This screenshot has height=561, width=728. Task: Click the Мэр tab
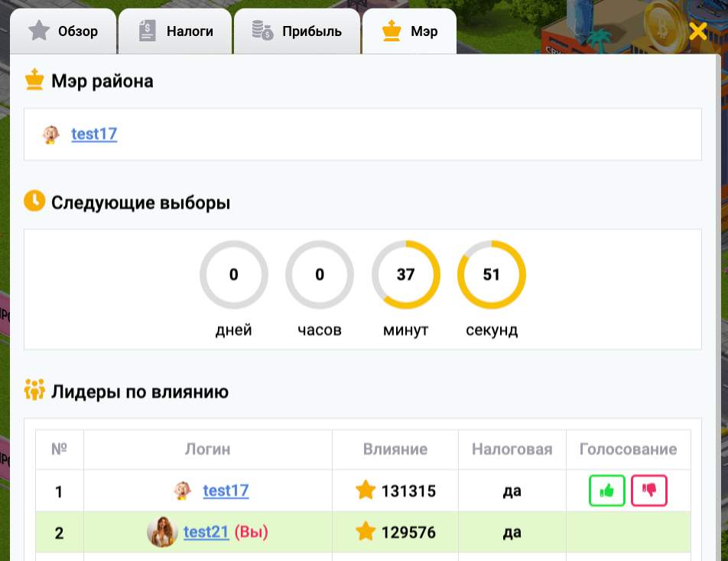pos(410,32)
